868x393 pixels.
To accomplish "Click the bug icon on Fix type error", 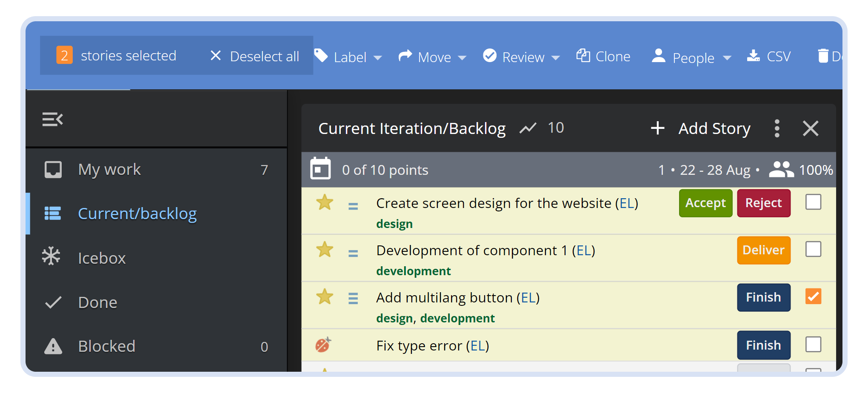I will (x=323, y=345).
